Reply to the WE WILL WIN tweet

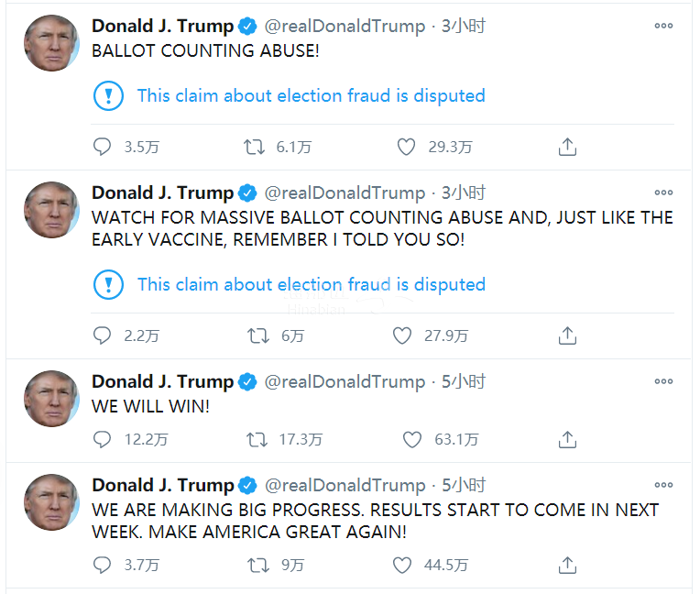103,440
